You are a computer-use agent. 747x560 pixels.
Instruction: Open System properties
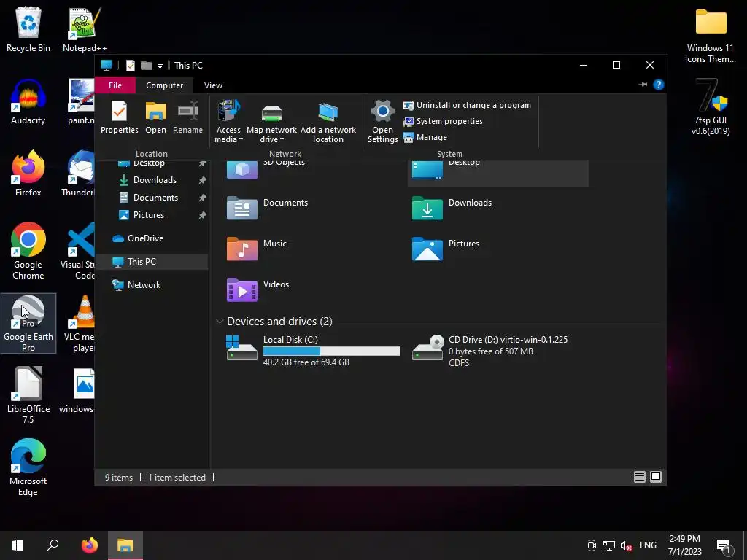(443, 121)
